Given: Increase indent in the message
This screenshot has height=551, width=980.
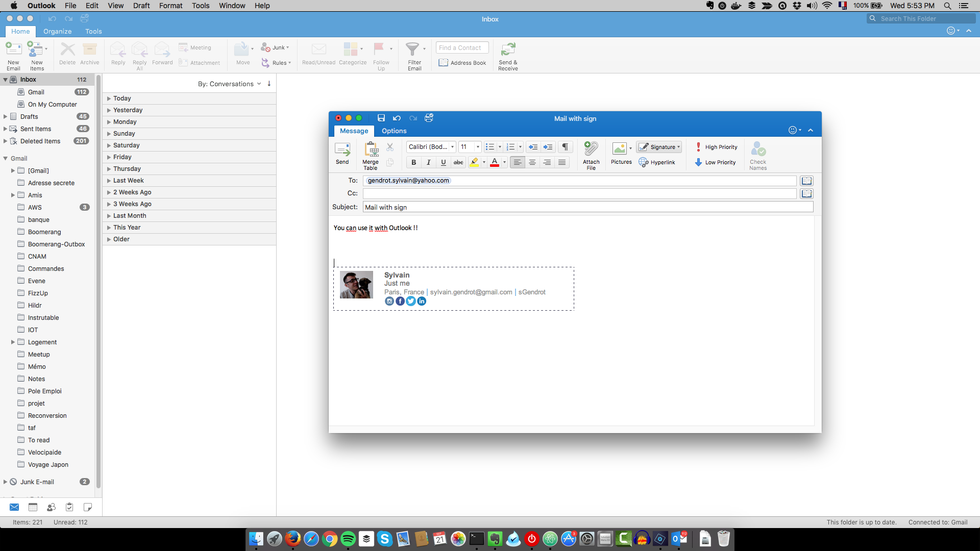Looking at the screenshot, I should (x=548, y=147).
